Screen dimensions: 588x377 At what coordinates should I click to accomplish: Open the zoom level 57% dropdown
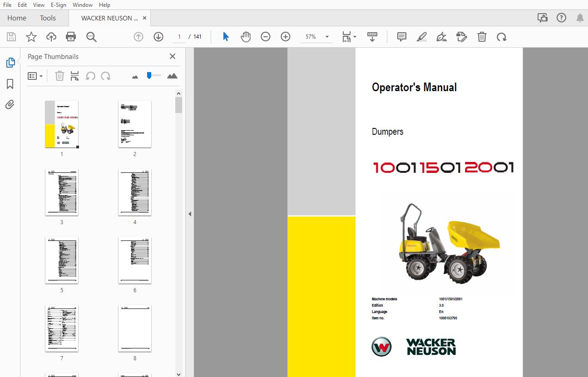pyautogui.click(x=316, y=37)
